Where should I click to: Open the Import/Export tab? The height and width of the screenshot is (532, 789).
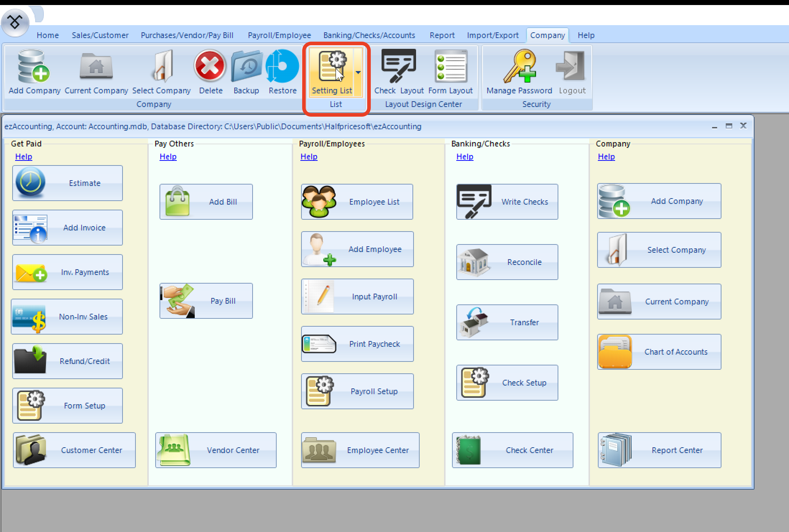click(x=493, y=35)
